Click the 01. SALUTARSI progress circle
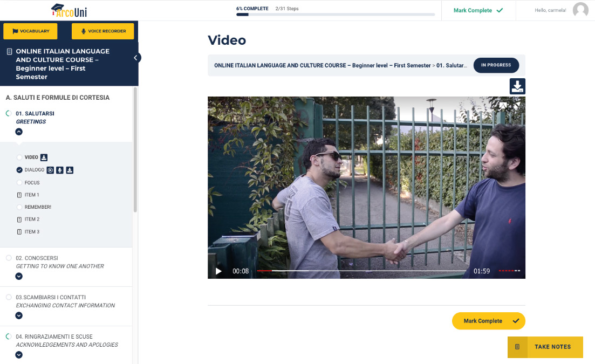 [9, 113]
